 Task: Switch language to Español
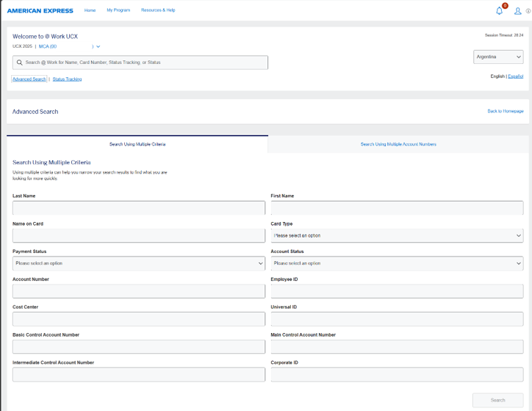[516, 76]
